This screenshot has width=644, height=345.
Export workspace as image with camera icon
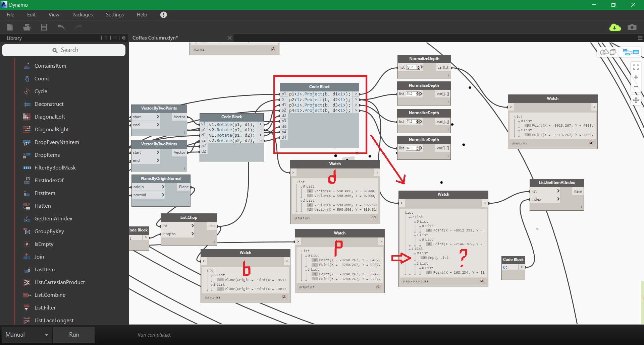632,27
